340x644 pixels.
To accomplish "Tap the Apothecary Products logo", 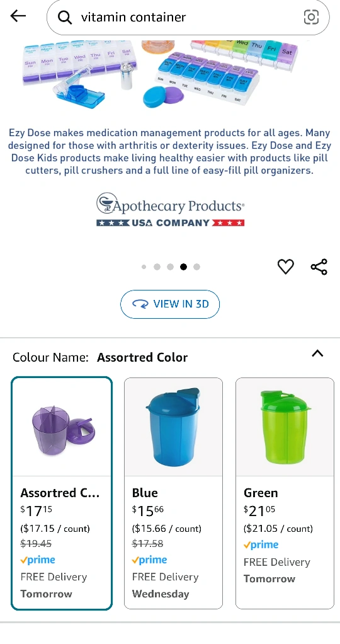I will [171, 209].
